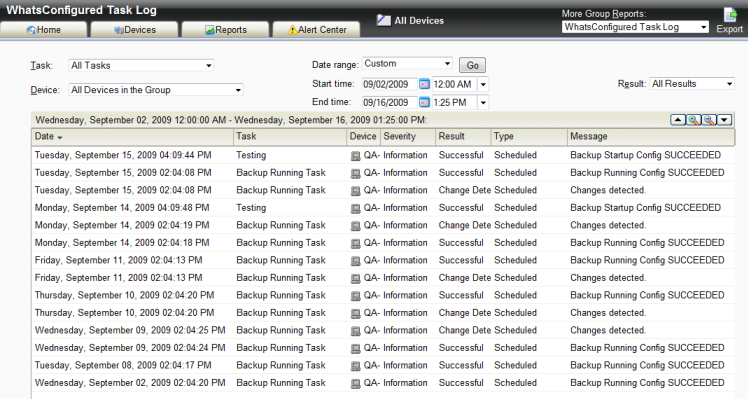Click the Export icon
The image size is (748, 399).
730,15
